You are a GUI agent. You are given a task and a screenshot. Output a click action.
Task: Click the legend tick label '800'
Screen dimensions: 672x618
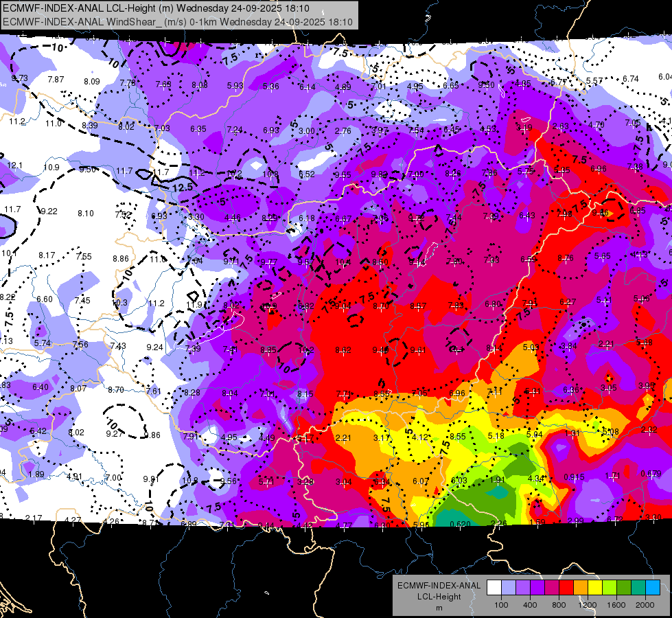[559, 605]
